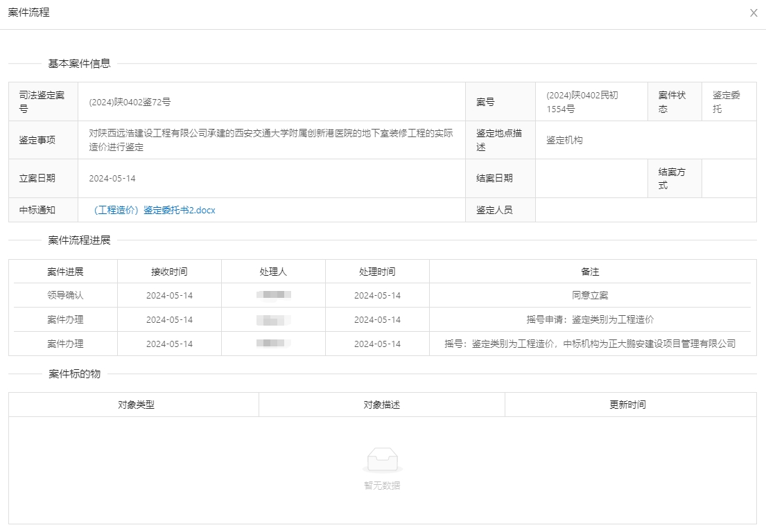Select the 领导确认 progress row
Image resolution: width=766 pixels, height=532 pixels.
click(65, 295)
